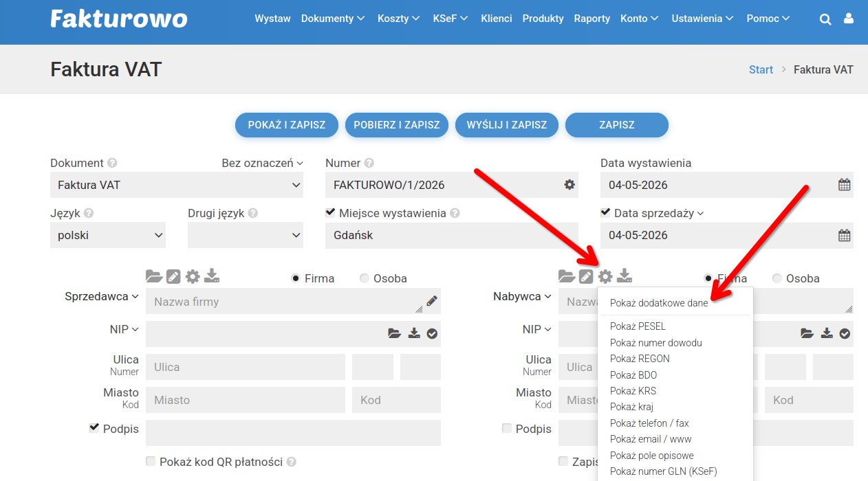Open the user account icon
Screen dimensions: 868x481
point(849,19)
